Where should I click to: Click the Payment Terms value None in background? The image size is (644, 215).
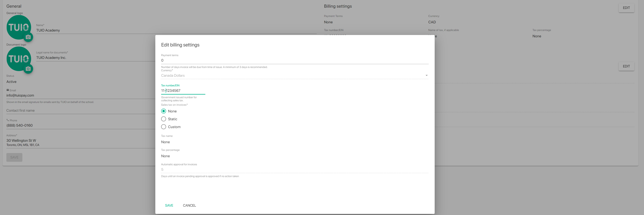pos(328,22)
